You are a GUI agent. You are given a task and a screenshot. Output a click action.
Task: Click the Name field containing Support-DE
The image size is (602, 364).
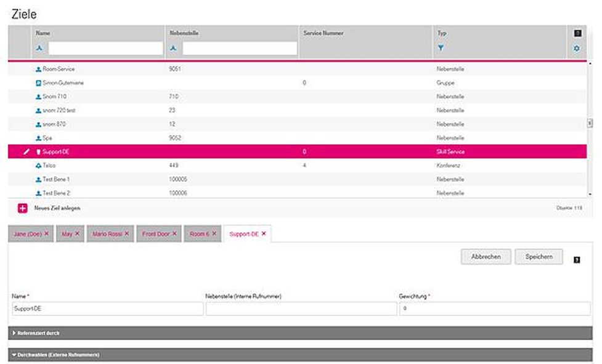(107, 309)
